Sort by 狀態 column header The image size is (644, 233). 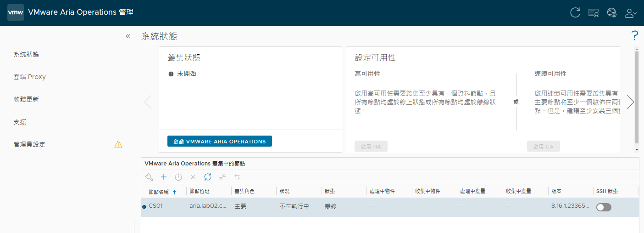[329, 191]
